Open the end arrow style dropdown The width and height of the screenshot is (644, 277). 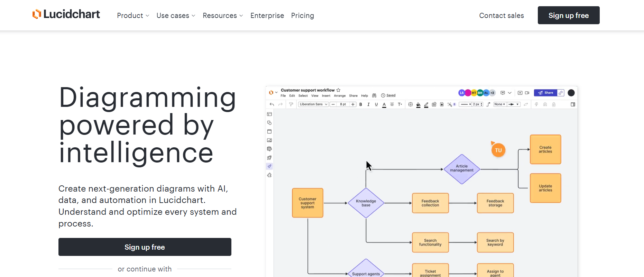click(514, 104)
